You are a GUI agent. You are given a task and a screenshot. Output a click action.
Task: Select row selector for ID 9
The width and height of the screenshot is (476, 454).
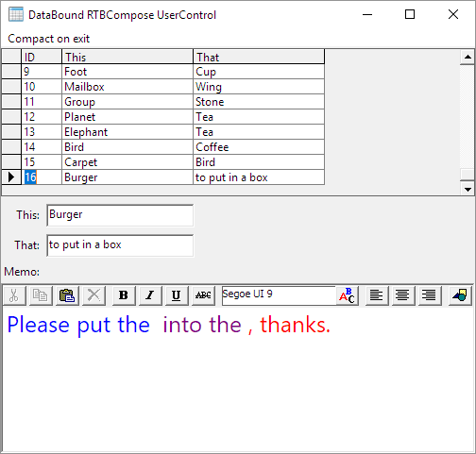pos(11,72)
